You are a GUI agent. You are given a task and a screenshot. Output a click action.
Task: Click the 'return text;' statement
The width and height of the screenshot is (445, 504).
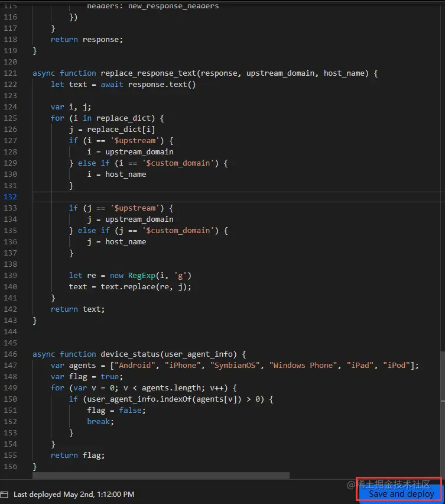[77, 309]
